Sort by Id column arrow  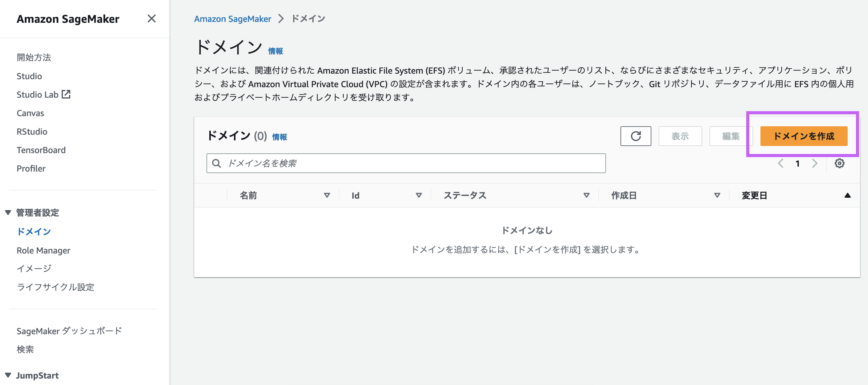[419, 195]
